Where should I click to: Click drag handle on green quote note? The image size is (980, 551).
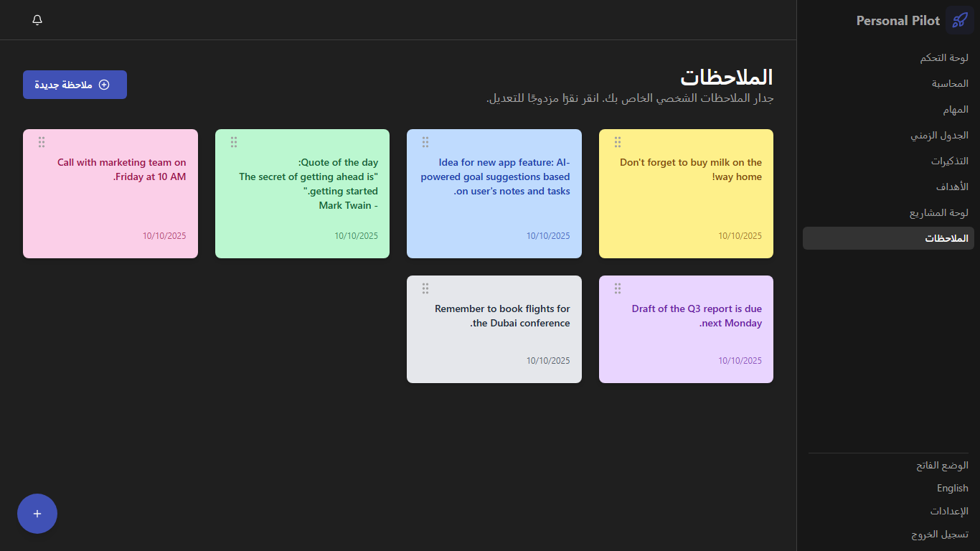click(x=234, y=142)
